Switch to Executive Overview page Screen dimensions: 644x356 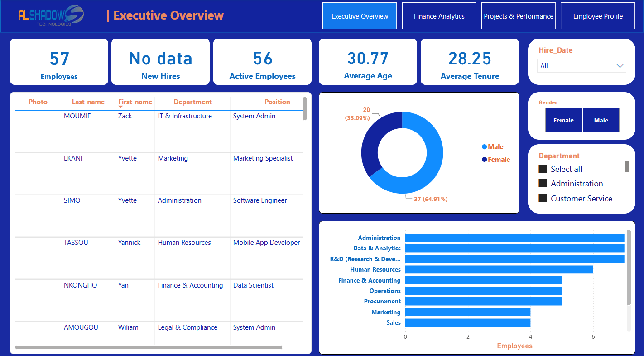[360, 16]
